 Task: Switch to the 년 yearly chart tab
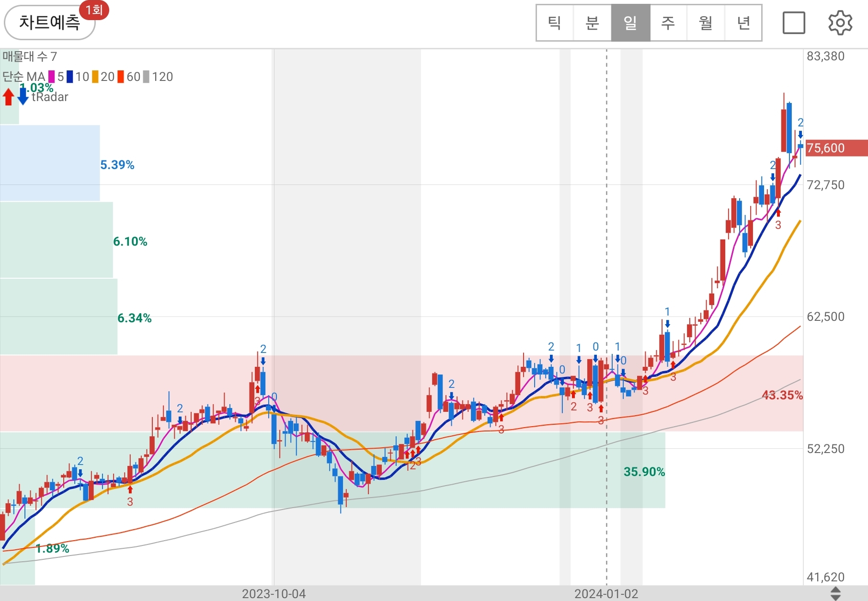coord(743,23)
